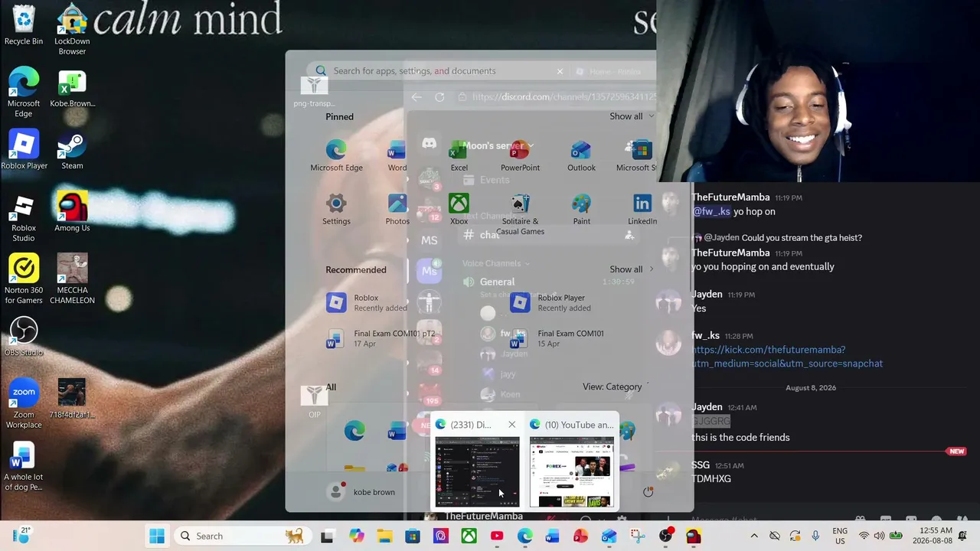
Task: Open the kick.com link in chat
Action: click(787, 357)
